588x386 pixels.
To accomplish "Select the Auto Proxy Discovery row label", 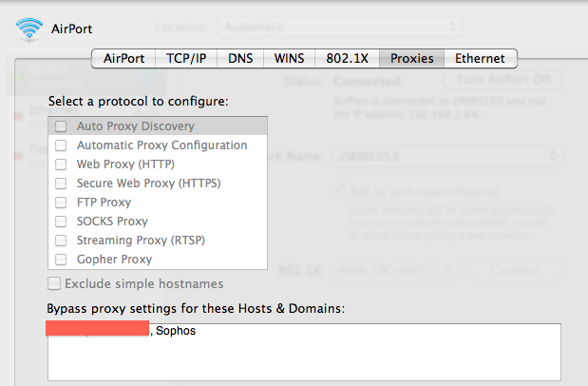I will (136, 126).
